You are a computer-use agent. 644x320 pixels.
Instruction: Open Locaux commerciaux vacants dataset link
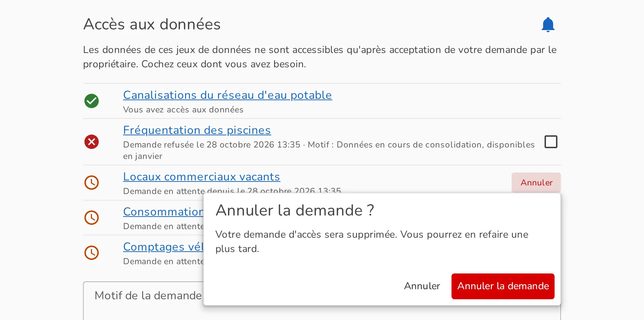click(x=201, y=176)
